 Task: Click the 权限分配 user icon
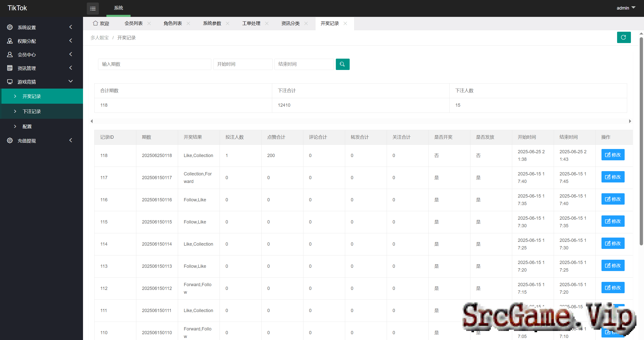(x=10, y=41)
